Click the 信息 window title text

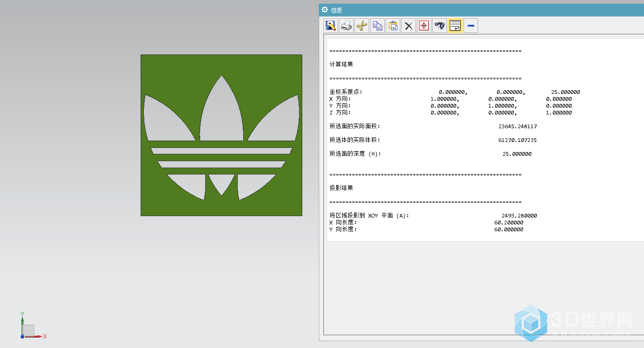(337, 10)
